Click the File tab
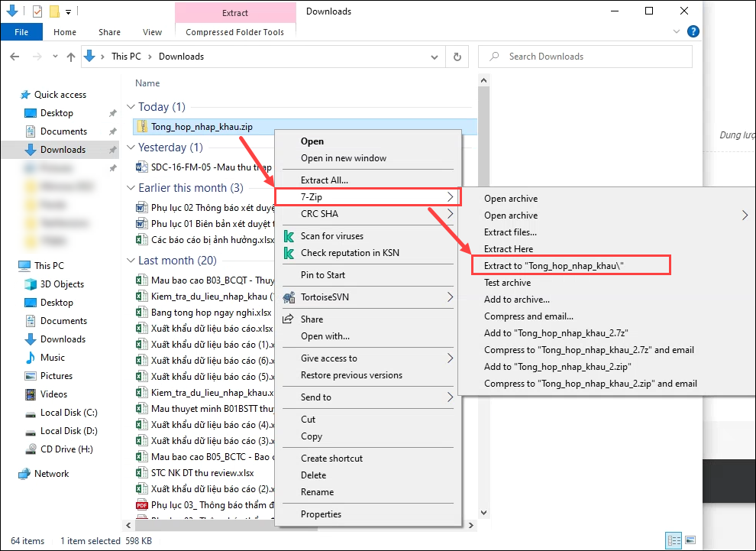756x551 pixels. tap(21, 32)
